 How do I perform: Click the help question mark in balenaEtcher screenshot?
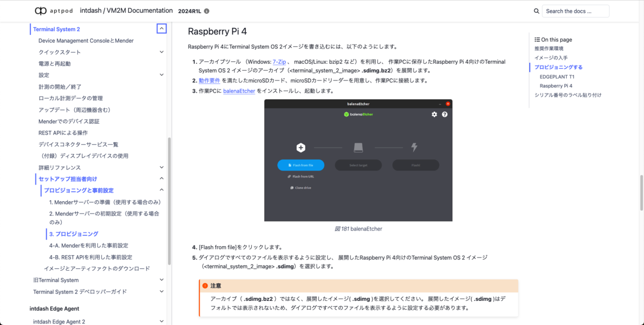point(444,114)
